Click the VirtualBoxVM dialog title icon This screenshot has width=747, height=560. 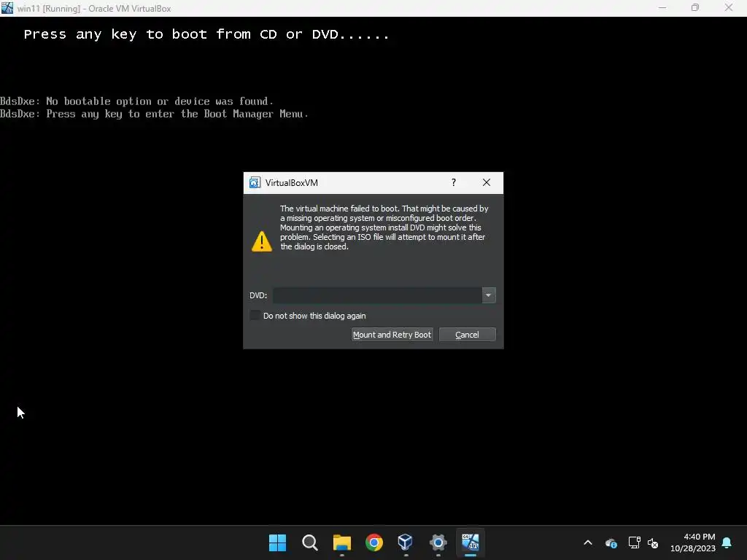tap(255, 183)
